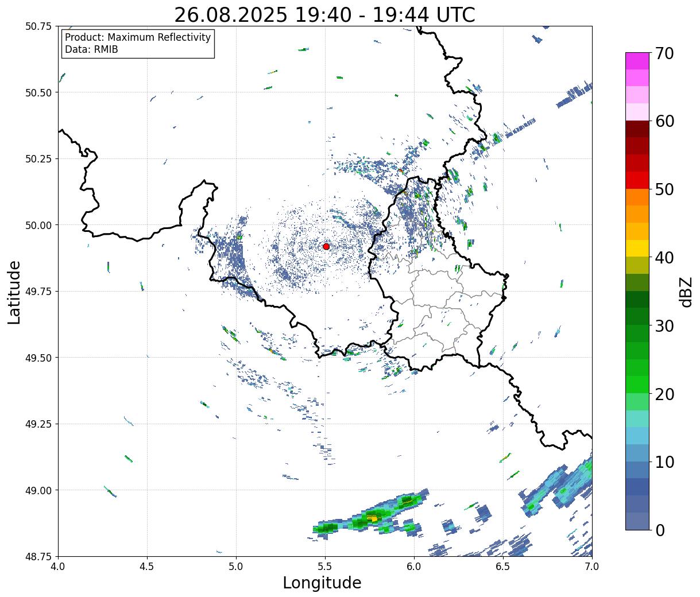The image size is (700, 597).
Task: Pick the yellow 40 dBZ color band
Action: (637, 248)
